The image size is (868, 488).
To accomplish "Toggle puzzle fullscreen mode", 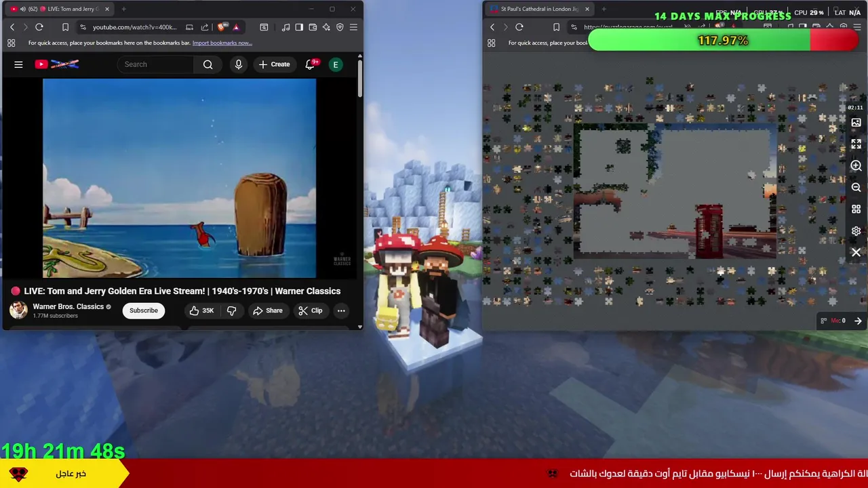I will coord(856,144).
